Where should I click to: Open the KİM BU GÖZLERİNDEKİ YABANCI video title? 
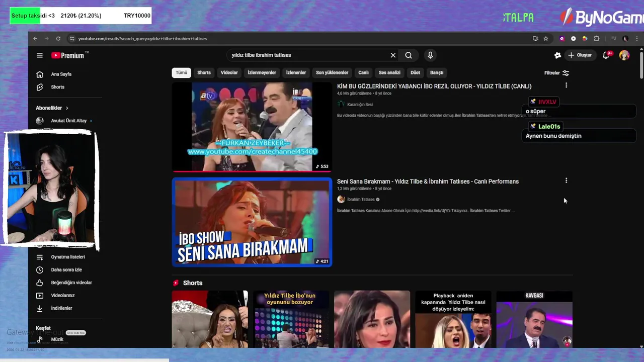click(x=434, y=86)
